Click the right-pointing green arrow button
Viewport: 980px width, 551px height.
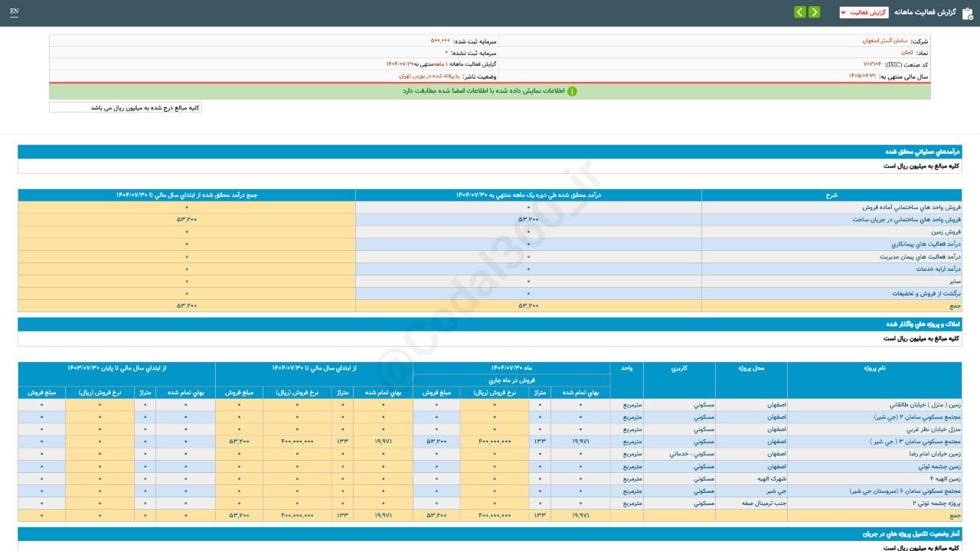[x=814, y=12]
